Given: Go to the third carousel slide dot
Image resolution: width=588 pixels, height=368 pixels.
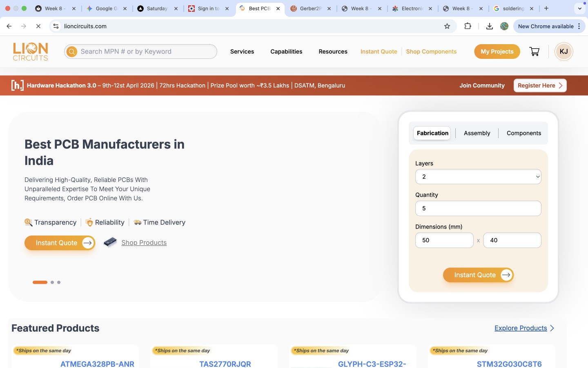Looking at the screenshot, I should (x=59, y=283).
